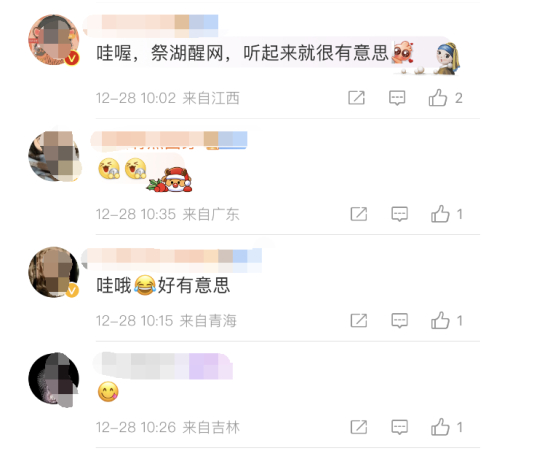Image resolution: width=550 pixels, height=451 pixels.
Task: Share the 广东 comment via repost icon
Action: [359, 214]
